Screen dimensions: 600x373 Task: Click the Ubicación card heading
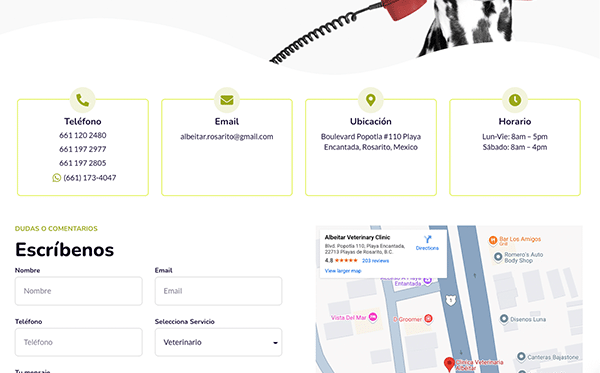[x=371, y=122]
